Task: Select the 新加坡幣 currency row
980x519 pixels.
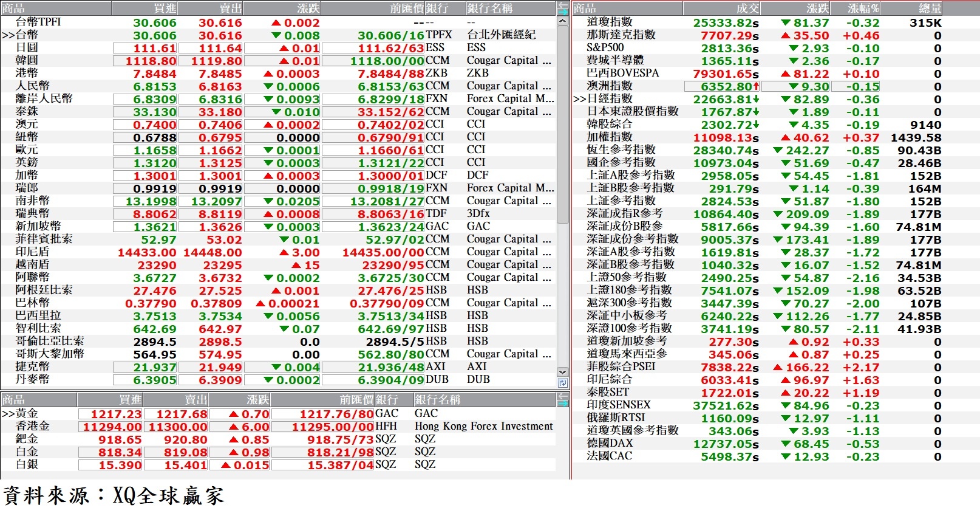Action: [278, 226]
